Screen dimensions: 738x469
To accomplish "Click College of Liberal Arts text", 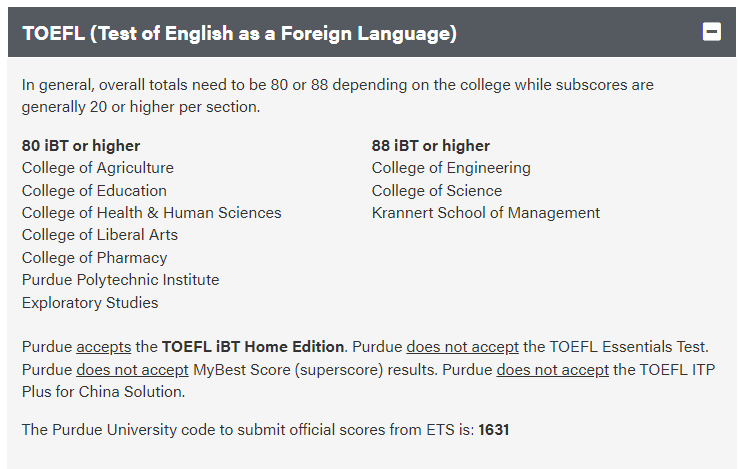I will pyautogui.click(x=100, y=234).
